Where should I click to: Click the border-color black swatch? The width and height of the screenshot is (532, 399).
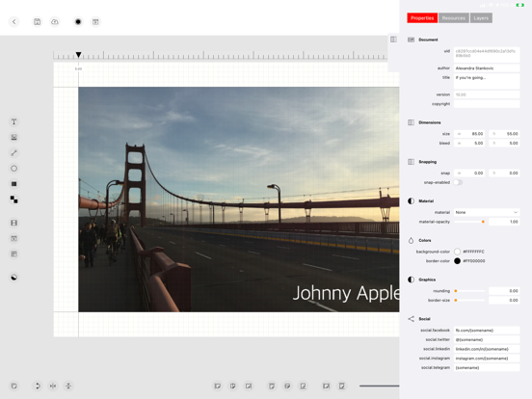click(458, 261)
